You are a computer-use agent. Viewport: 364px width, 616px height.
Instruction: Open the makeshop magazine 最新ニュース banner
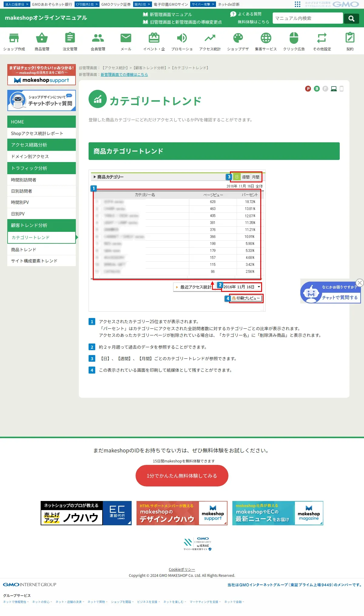[x=278, y=513]
